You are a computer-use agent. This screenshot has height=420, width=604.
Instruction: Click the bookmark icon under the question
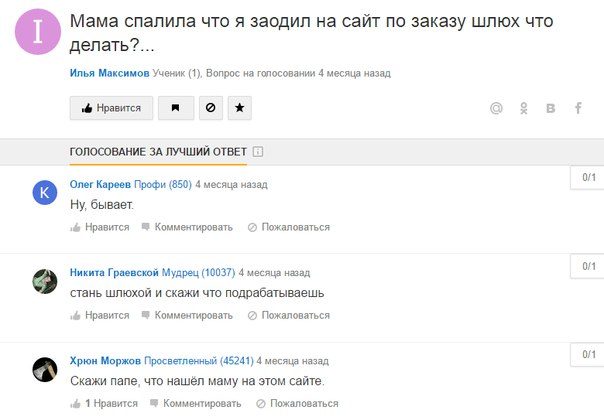click(x=176, y=108)
